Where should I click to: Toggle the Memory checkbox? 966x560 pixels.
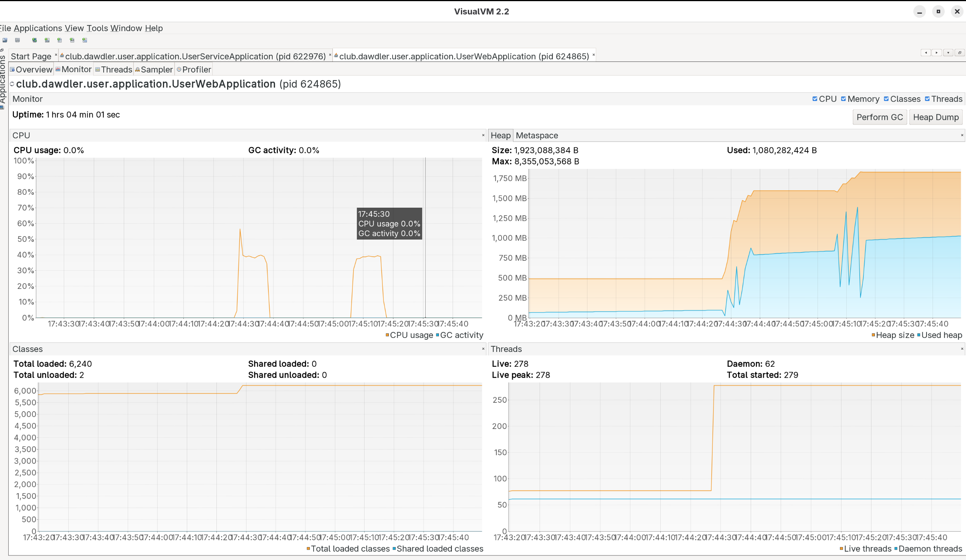(843, 99)
